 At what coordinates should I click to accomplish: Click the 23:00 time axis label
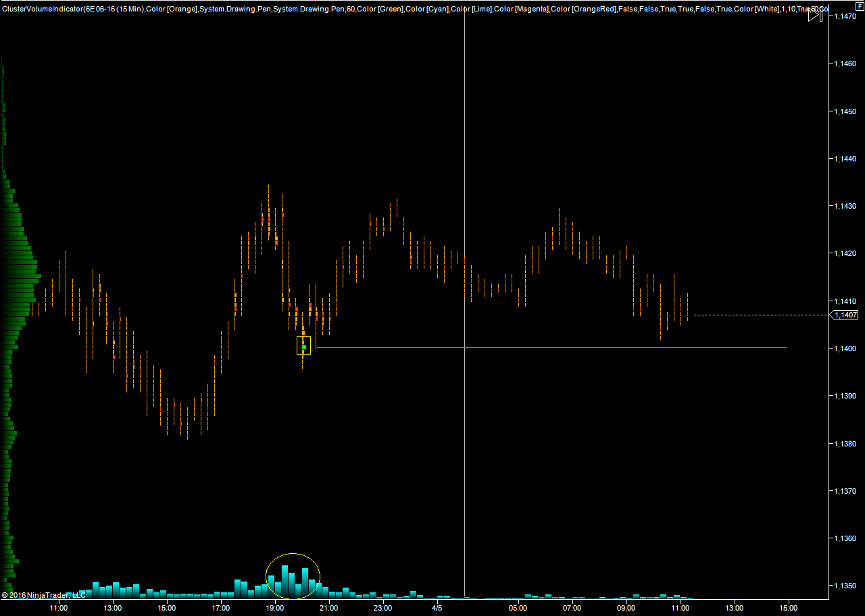coord(383,608)
